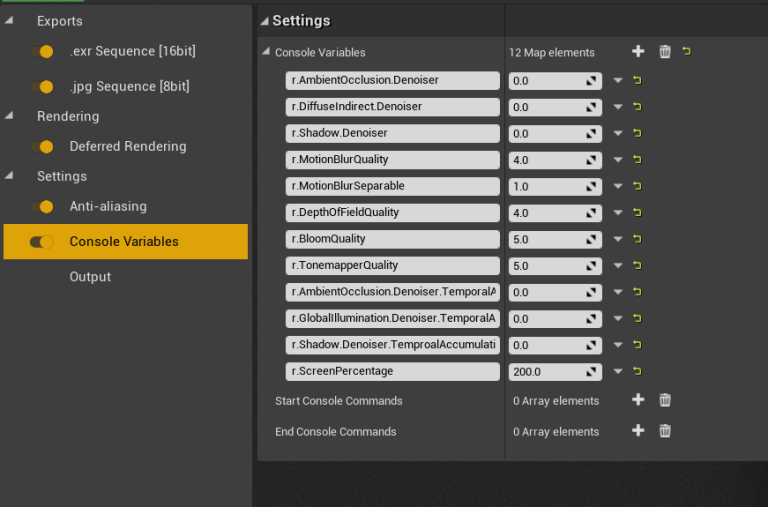
Task: Disable the Anti-aliasing setting toggle
Action: coord(41,207)
